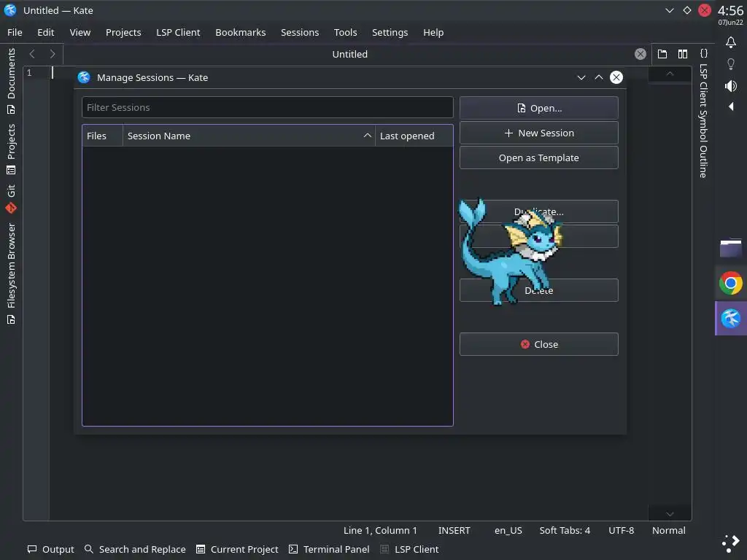Click the pin diamond icon in Kate title bar

[x=687, y=10]
